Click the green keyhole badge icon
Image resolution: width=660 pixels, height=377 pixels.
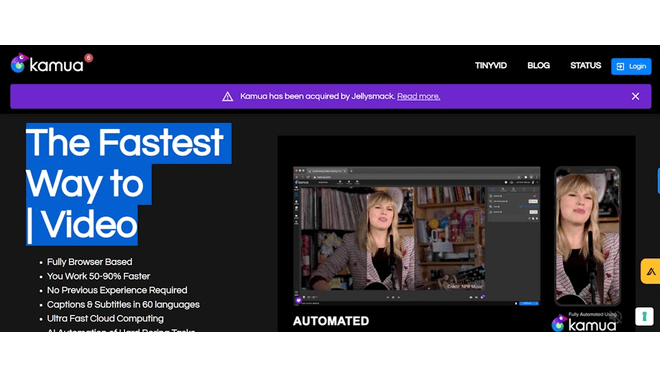pyautogui.click(x=644, y=316)
